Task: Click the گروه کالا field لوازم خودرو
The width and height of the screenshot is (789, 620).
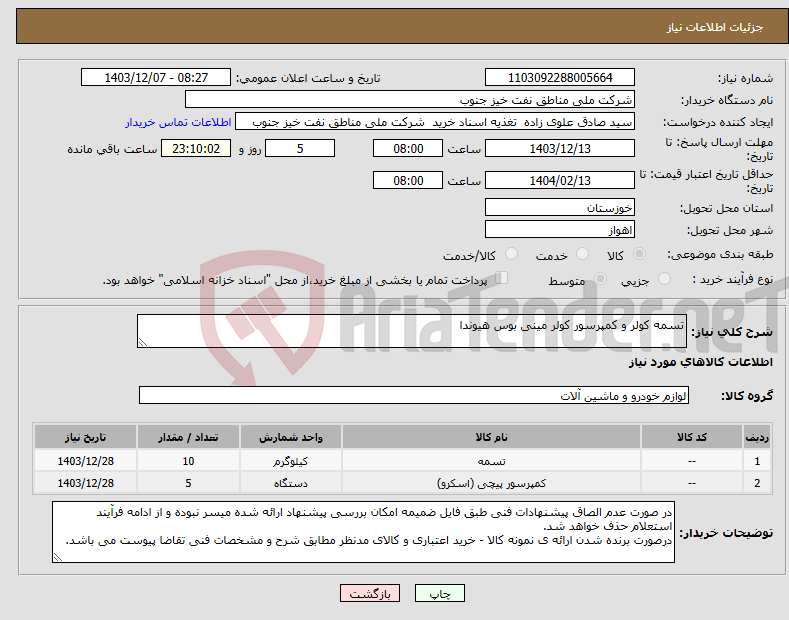Action: click(x=414, y=396)
